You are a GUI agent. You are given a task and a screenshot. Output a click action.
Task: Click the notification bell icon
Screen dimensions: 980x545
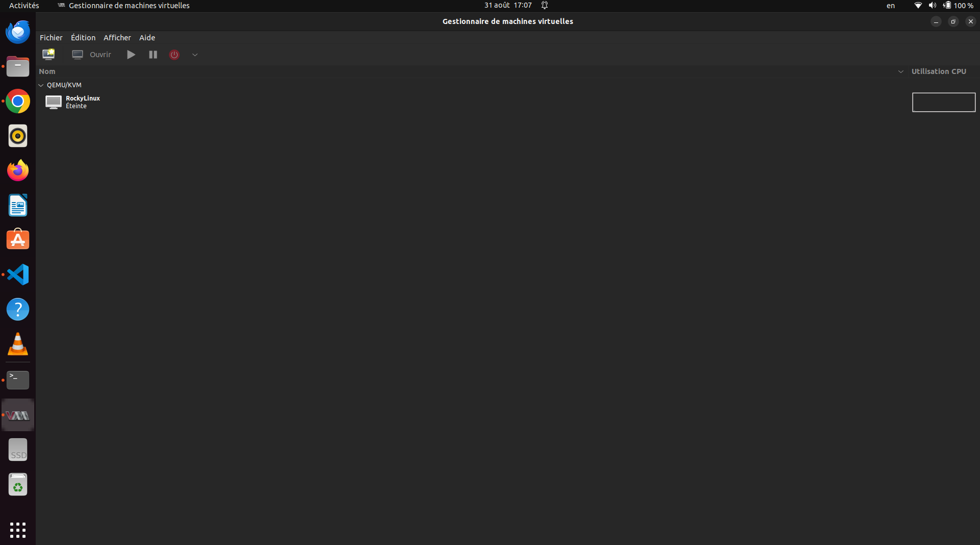point(545,6)
